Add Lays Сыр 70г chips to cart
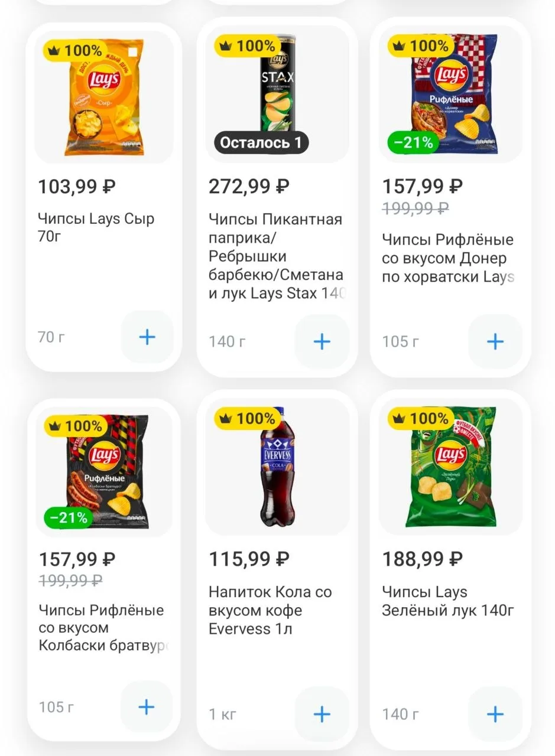 (x=147, y=337)
